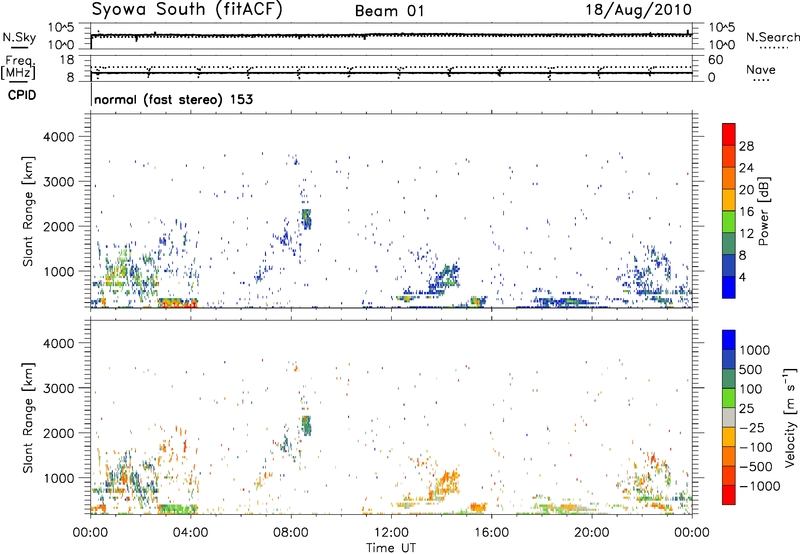
Task: Select the '-25' Velocity colorbar label
Action: pyautogui.click(x=752, y=427)
